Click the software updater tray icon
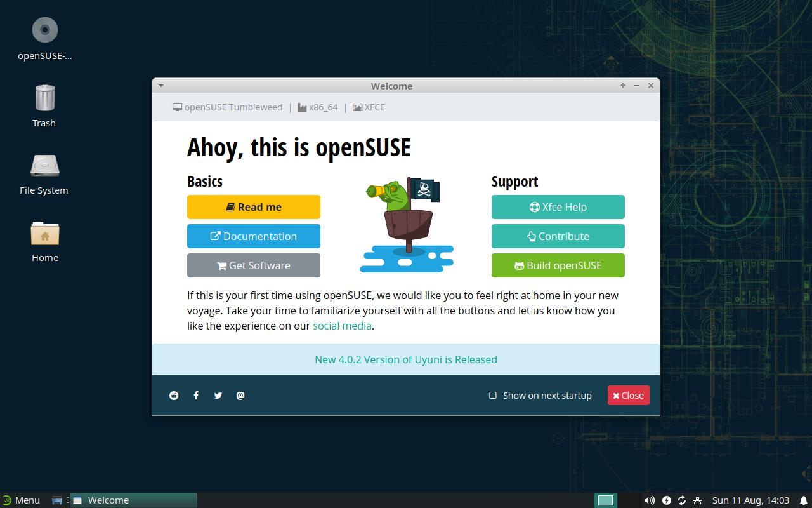This screenshot has width=812, height=508. tap(682, 500)
